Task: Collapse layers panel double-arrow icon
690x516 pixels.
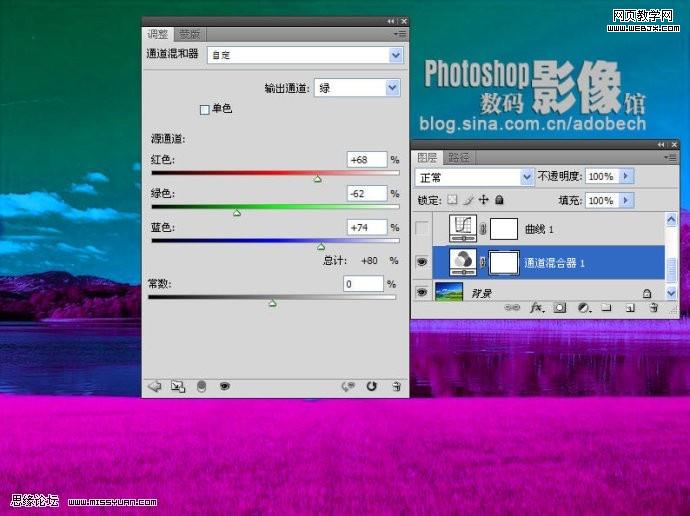Action: (x=661, y=145)
